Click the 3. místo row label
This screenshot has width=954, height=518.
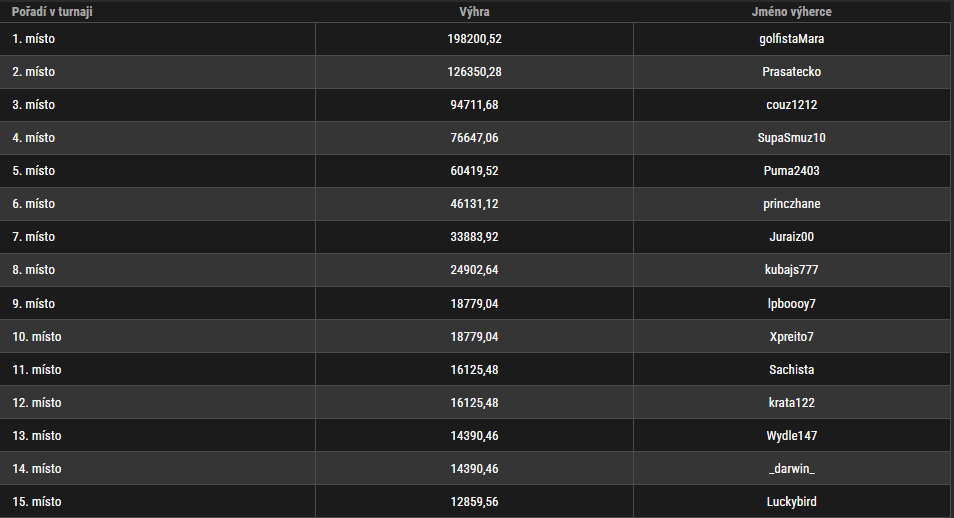(33, 105)
